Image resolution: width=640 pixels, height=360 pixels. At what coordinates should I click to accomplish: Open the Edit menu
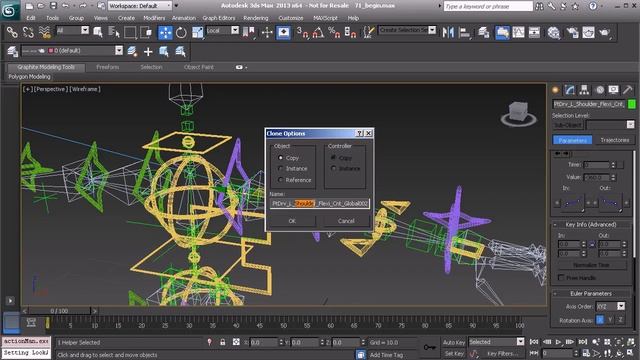[x=31, y=18]
